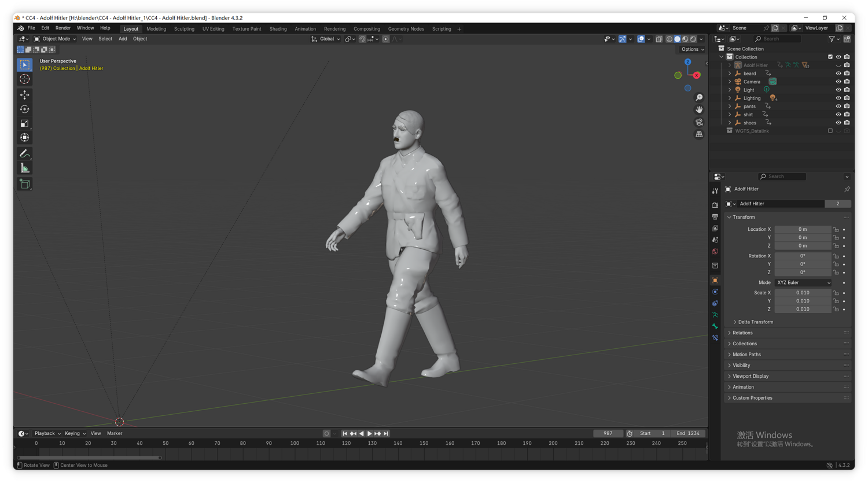Open the Bone properties tab
868x483 pixels.
pyautogui.click(x=715, y=326)
